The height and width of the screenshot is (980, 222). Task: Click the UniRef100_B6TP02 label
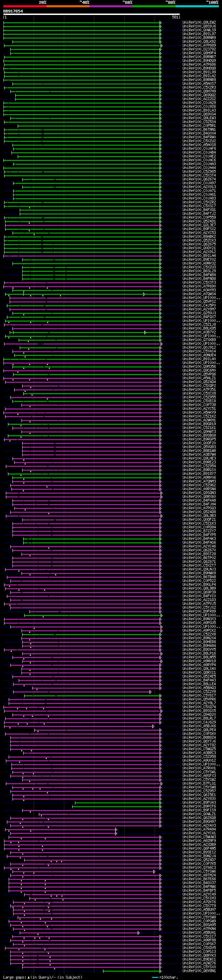click(x=199, y=558)
